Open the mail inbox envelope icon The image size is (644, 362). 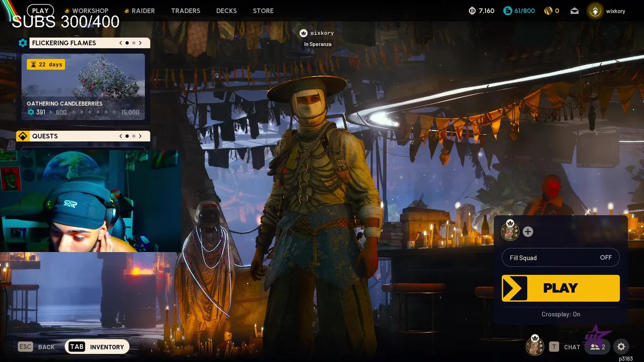point(575,11)
